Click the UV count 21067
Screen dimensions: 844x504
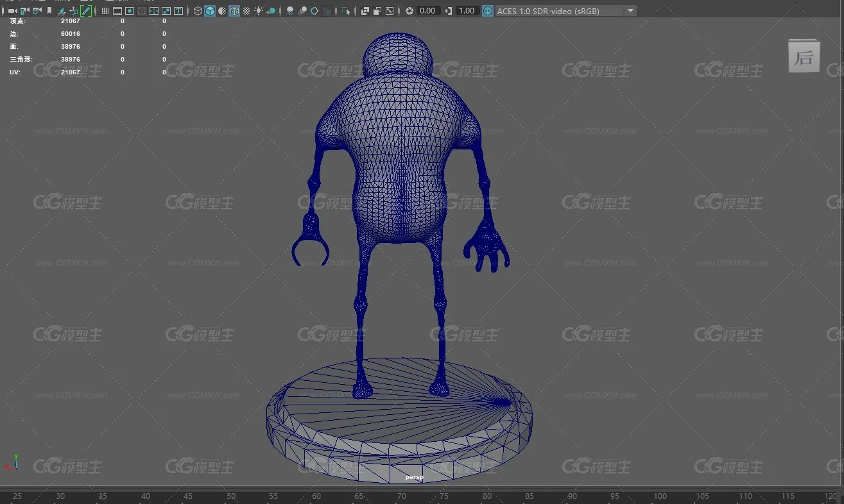point(71,72)
